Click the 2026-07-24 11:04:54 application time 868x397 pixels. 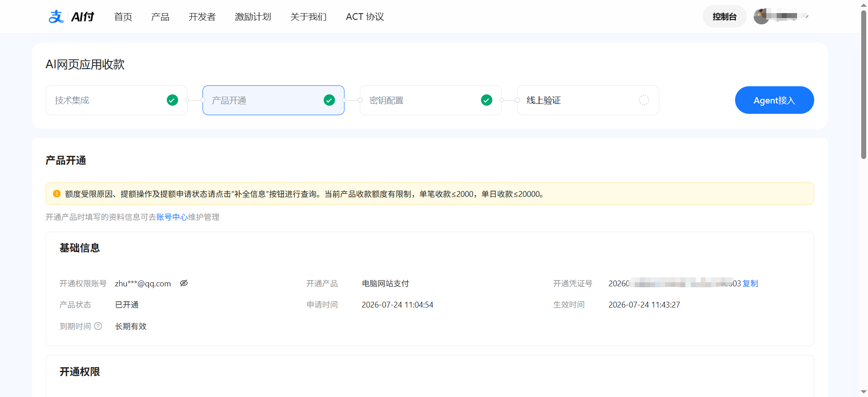[397, 305]
